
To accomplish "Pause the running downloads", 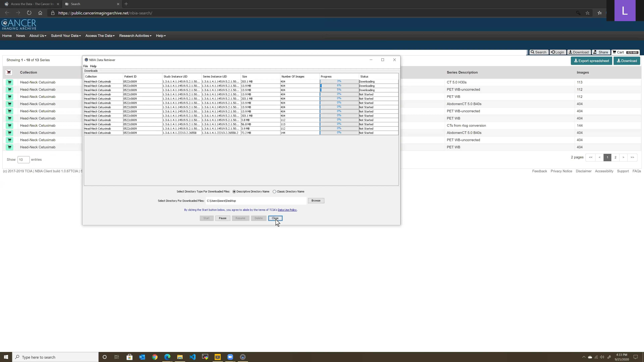I will 223,218.
